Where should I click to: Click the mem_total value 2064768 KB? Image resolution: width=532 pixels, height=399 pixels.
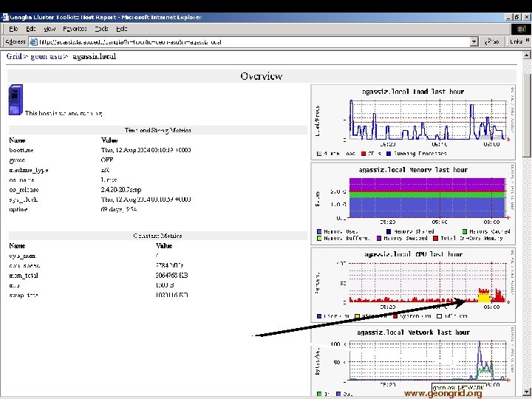(171, 276)
